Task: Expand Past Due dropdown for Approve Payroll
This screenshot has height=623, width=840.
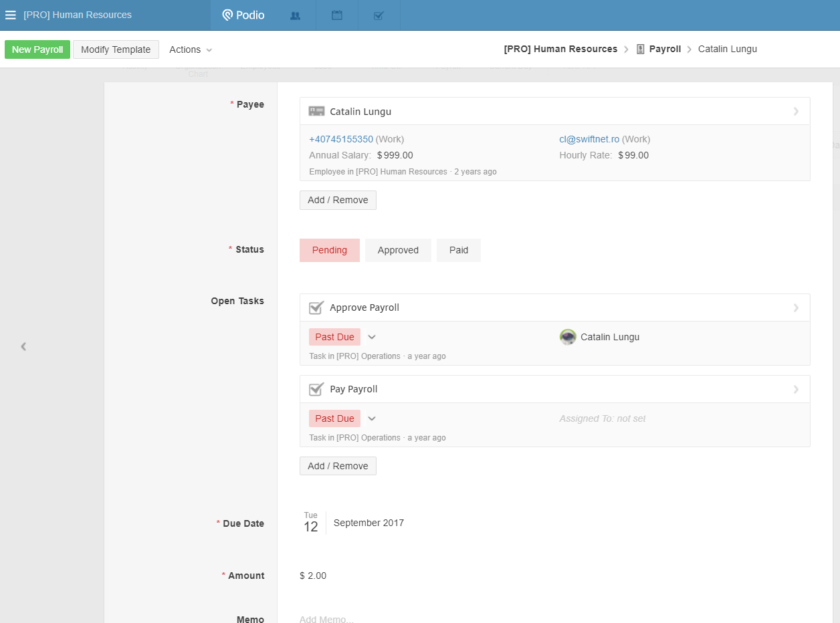Action: [x=372, y=337]
